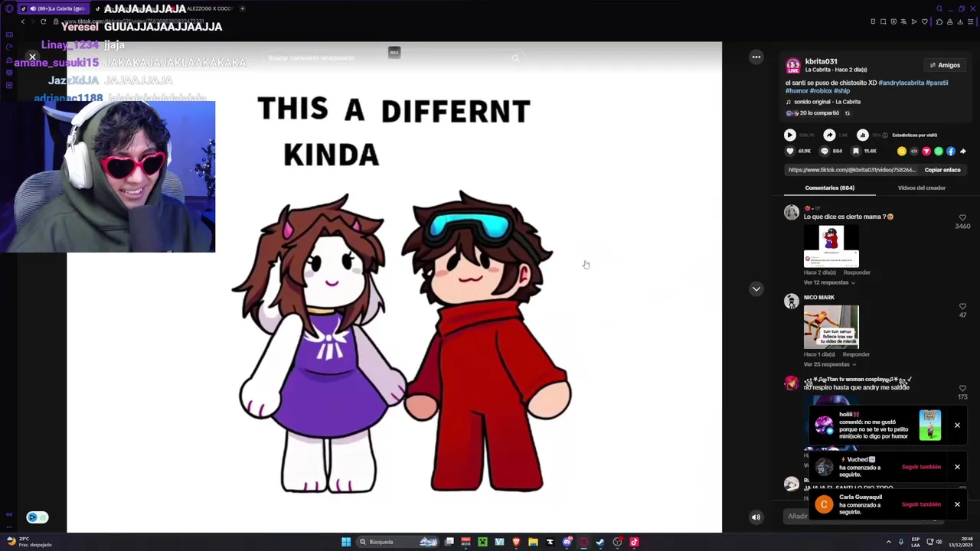The height and width of the screenshot is (551, 980).
Task: Share the video via Facebook icon
Action: pyautogui.click(x=951, y=151)
